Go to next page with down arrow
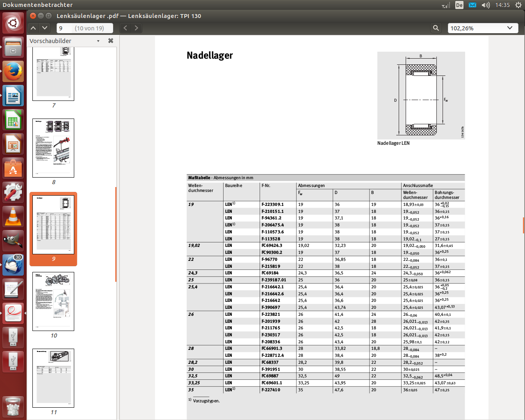The width and height of the screenshot is (525, 420). tap(45, 28)
